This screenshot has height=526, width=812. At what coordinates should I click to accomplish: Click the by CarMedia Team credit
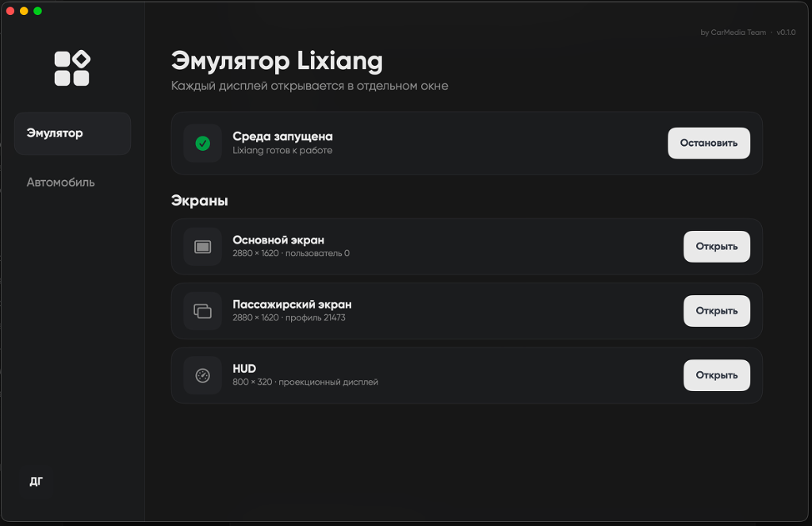coord(733,32)
